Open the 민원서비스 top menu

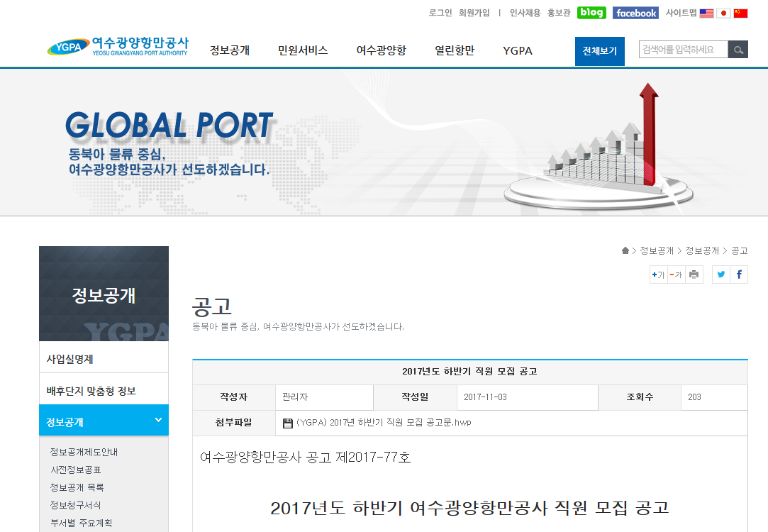pyautogui.click(x=303, y=50)
